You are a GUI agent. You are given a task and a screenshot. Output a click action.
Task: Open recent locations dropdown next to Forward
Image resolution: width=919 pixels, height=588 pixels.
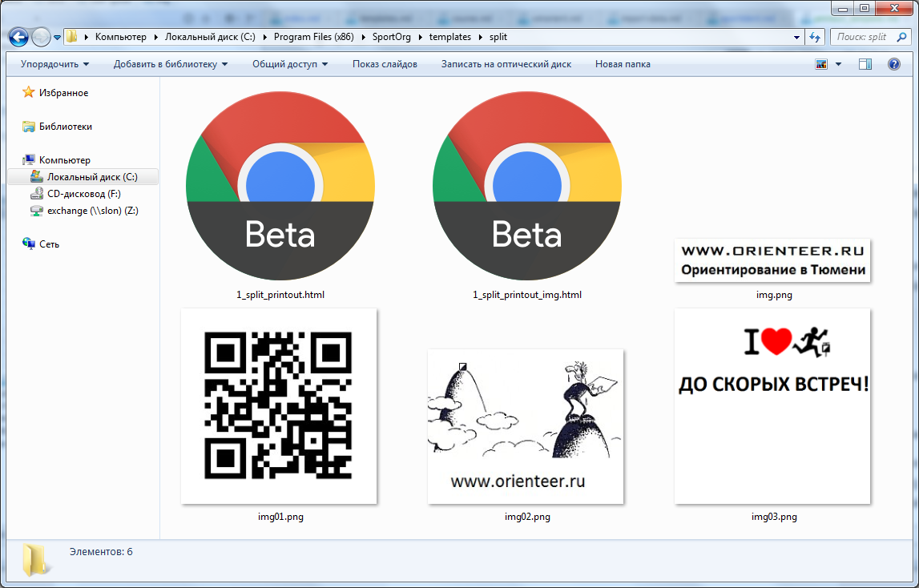coord(57,38)
